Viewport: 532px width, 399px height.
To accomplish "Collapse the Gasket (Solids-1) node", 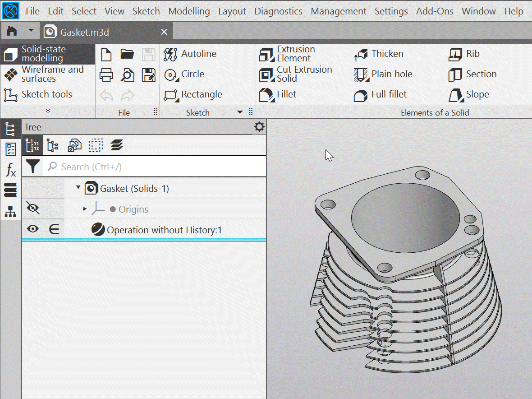I will click(78, 187).
